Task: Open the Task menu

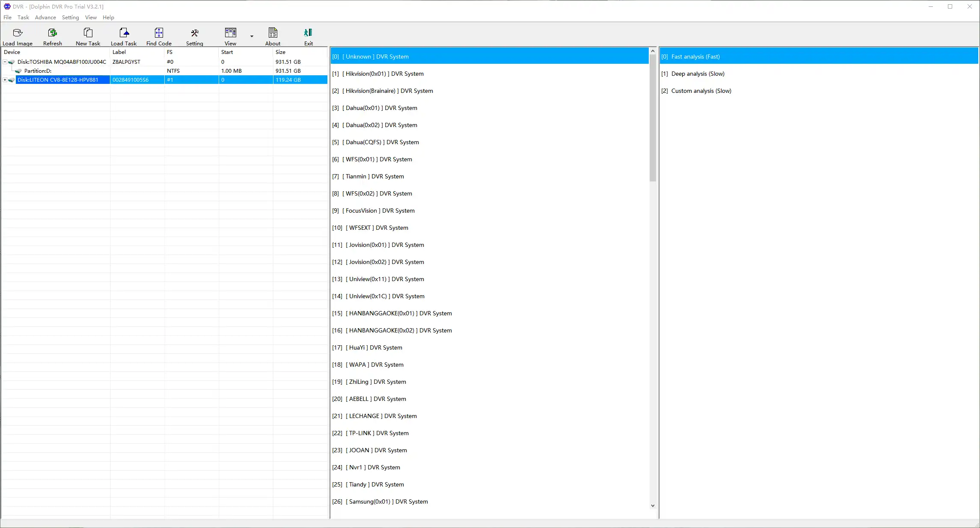Action: pyautogui.click(x=23, y=18)
